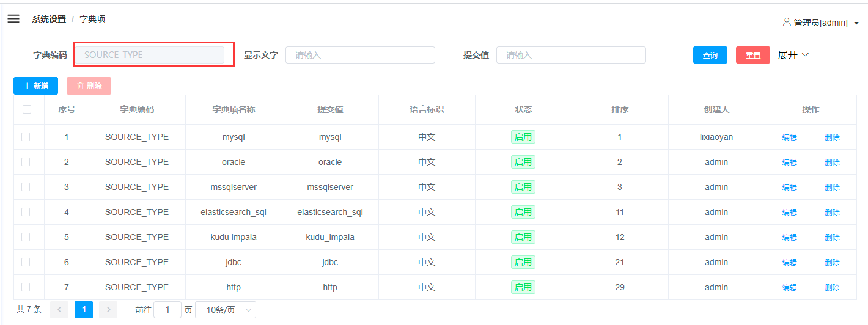The height and width of the screenshot is (325, 868).
Task: Click the page jump number input
Action: [x=167, y=310]
